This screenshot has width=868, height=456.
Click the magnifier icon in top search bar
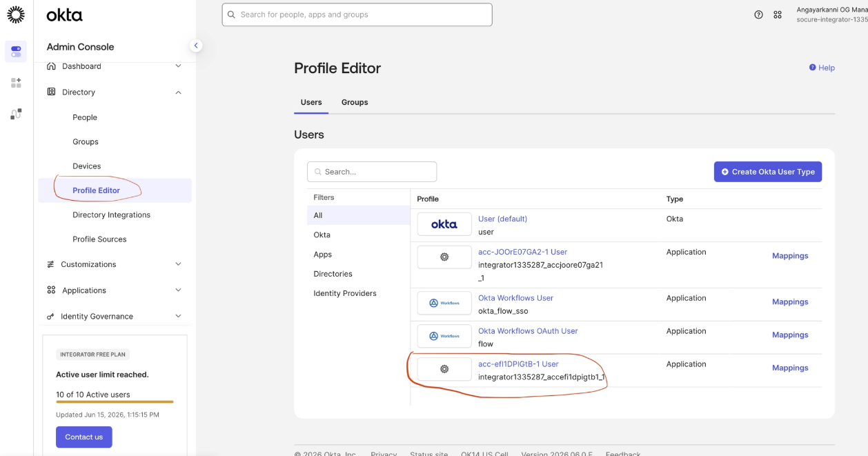click(232, 14)
